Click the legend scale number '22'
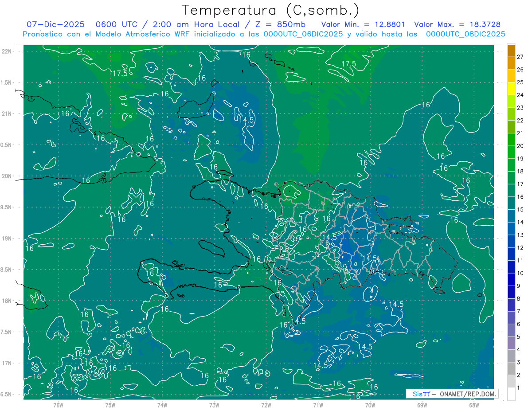The width and height of the screenshot is (532, 411). point(520,121)
